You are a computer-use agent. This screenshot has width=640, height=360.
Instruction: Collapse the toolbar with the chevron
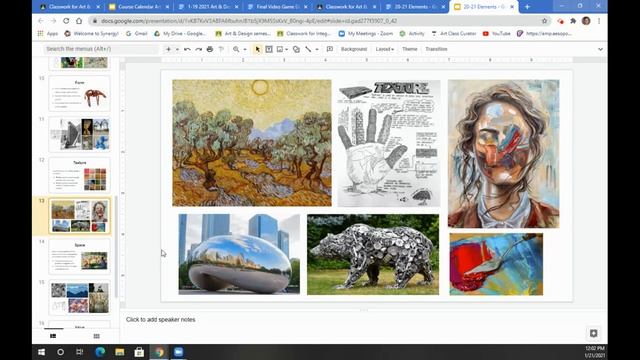(600, 49)
